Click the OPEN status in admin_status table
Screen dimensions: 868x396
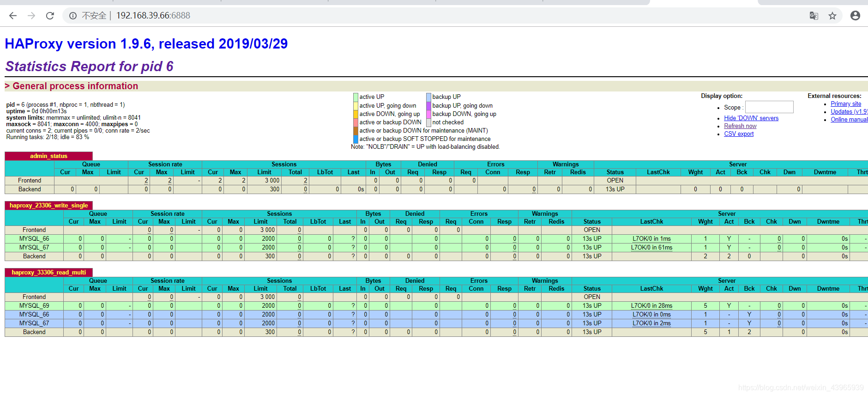[615, 181]
